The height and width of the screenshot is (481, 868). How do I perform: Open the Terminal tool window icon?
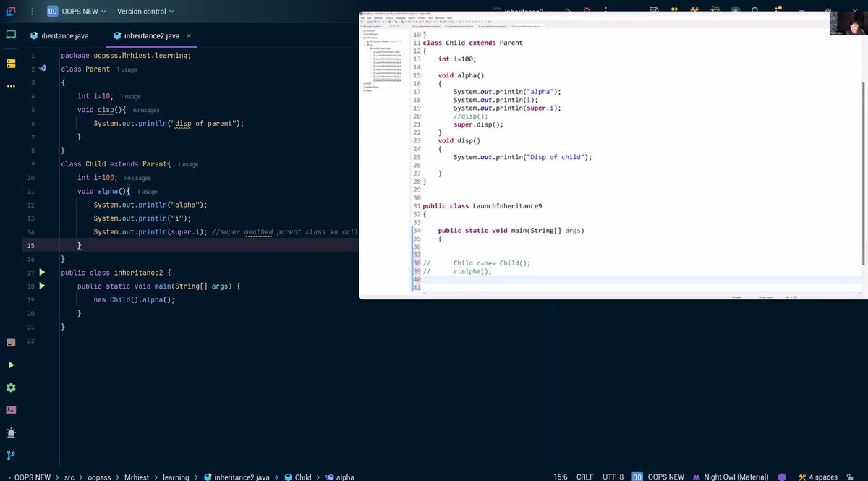(12, 409)
